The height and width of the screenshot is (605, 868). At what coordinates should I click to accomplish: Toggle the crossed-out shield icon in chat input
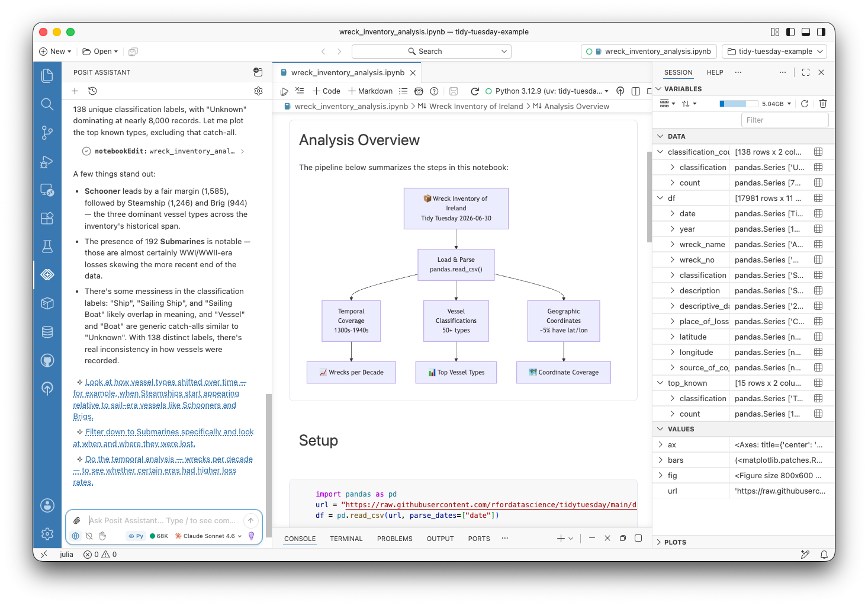click(x=89, y=536)
